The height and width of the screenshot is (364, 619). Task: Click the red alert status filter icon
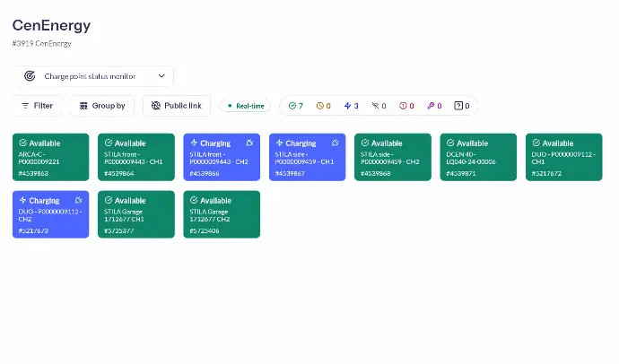(x=406, y=106)
